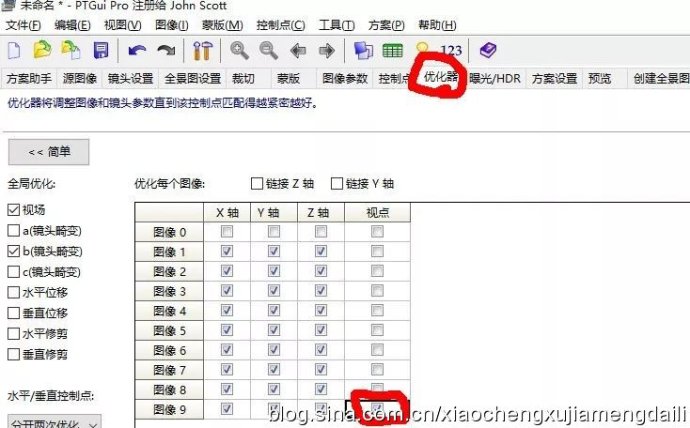Open the tools/options wrench icon
Image resolution: width=690 pixels, height=428 pixels.
[203, 50]
